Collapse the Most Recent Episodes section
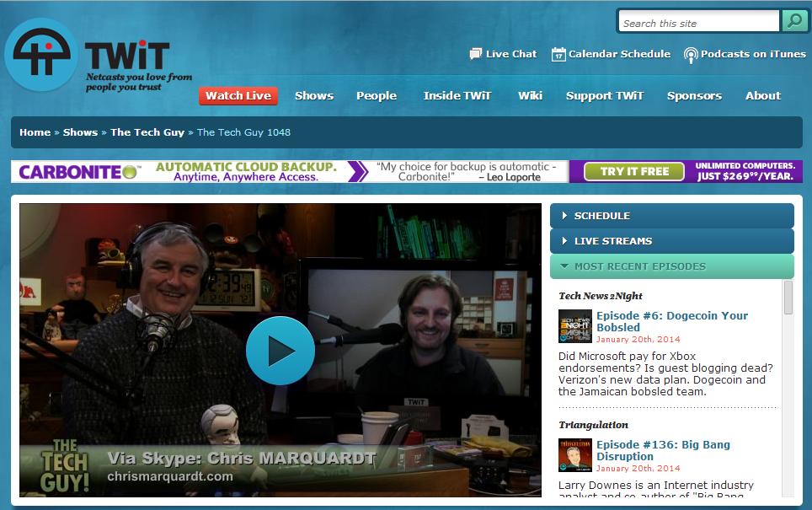The height and width of the screenshot is (510, 812). click(x=671, y=266)
